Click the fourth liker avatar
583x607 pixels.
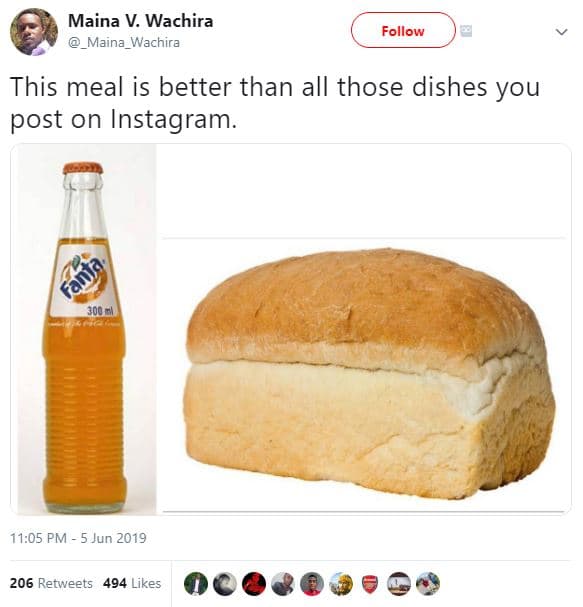pyautogui.click(x=283, y=583)
